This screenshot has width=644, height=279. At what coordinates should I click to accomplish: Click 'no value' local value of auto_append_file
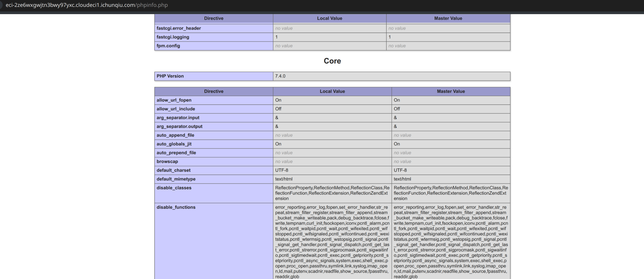pos(284,135)
